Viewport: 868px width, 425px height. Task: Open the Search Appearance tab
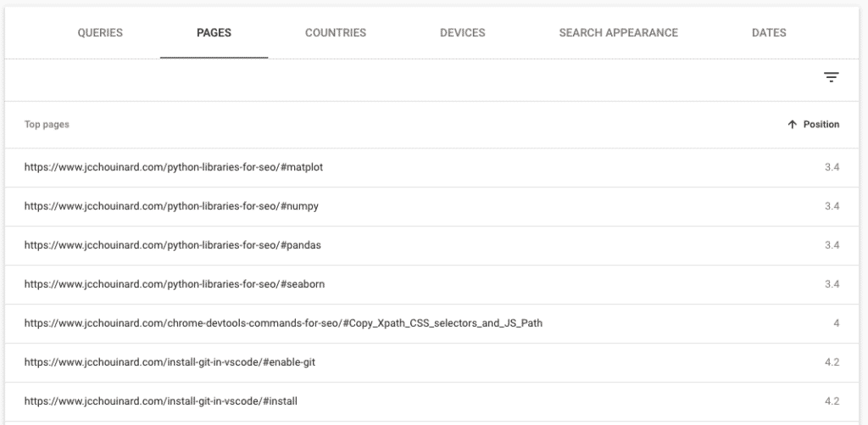pos(618,33)
